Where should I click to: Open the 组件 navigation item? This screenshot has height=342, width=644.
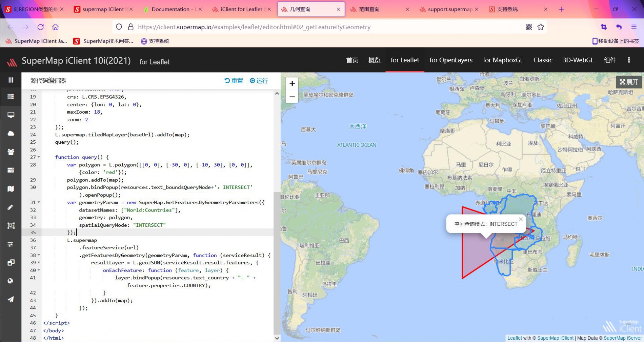(x=610, y=60)
